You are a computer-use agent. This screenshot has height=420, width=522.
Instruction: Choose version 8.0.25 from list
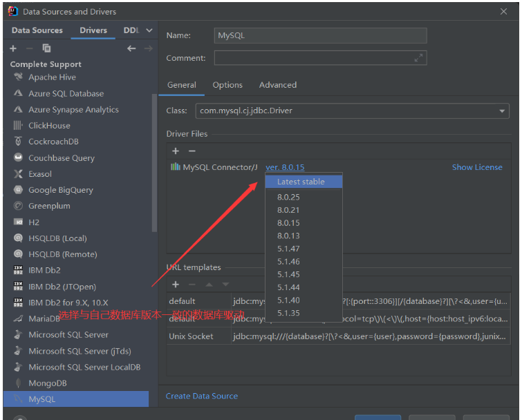(288, 198)
